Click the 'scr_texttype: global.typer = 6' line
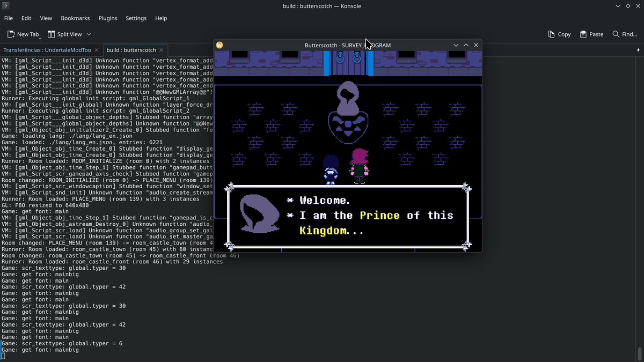This screenshot has height=362, width=644. pos(62,343)
